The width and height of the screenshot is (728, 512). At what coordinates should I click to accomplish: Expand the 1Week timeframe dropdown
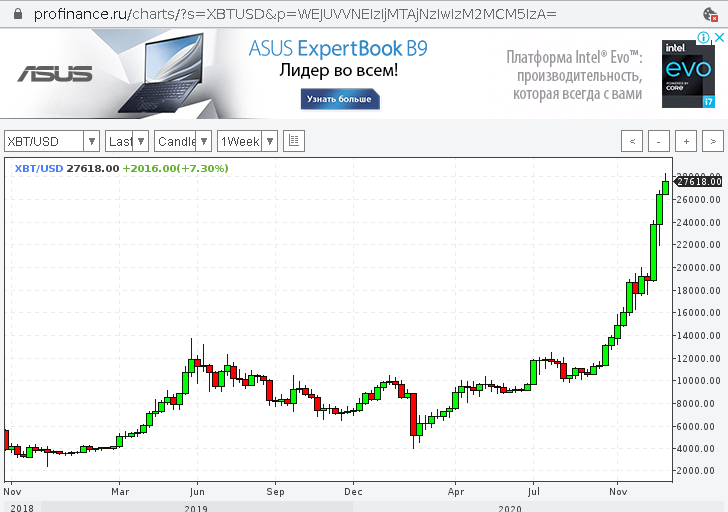point(247,141)
